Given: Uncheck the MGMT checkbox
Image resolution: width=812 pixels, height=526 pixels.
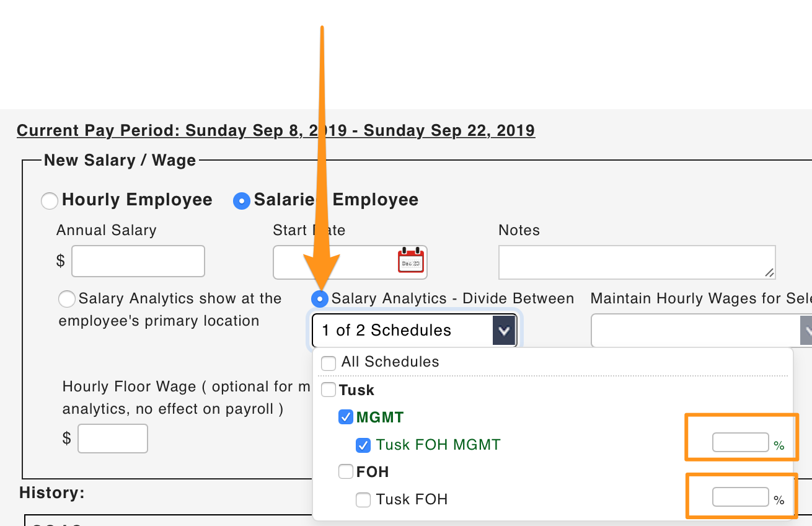Looking at the screenshot, I should pyautogui.click(x=346, y=417).
